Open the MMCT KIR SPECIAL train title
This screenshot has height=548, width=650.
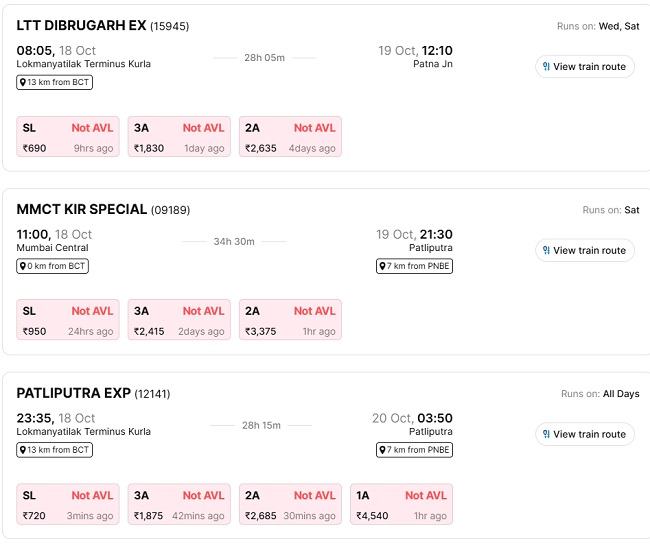[82, 209]
